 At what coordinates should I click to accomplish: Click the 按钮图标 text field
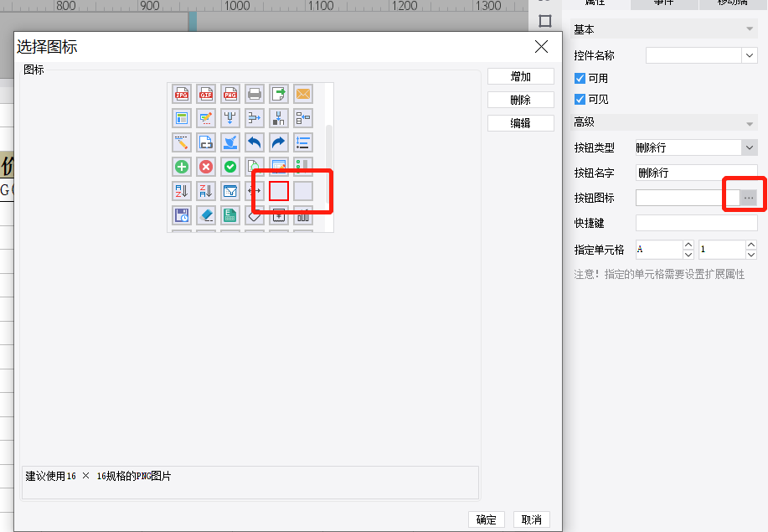688,198
